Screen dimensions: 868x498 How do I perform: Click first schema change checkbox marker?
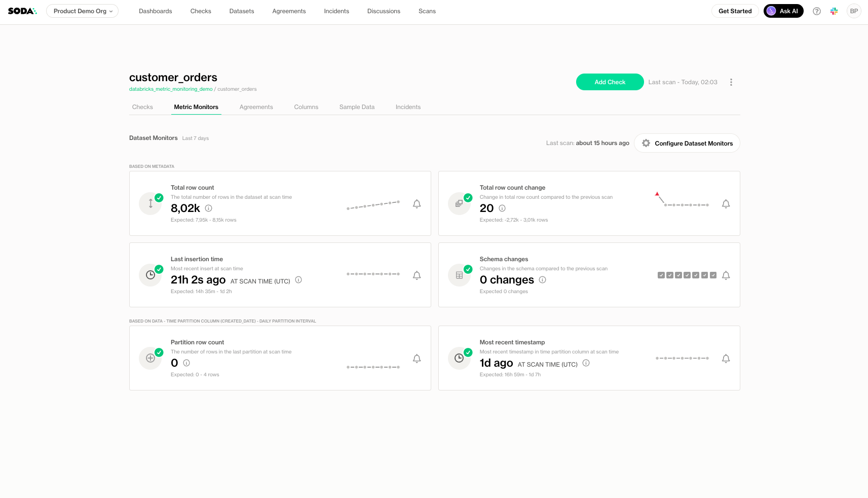coord(661,275)
